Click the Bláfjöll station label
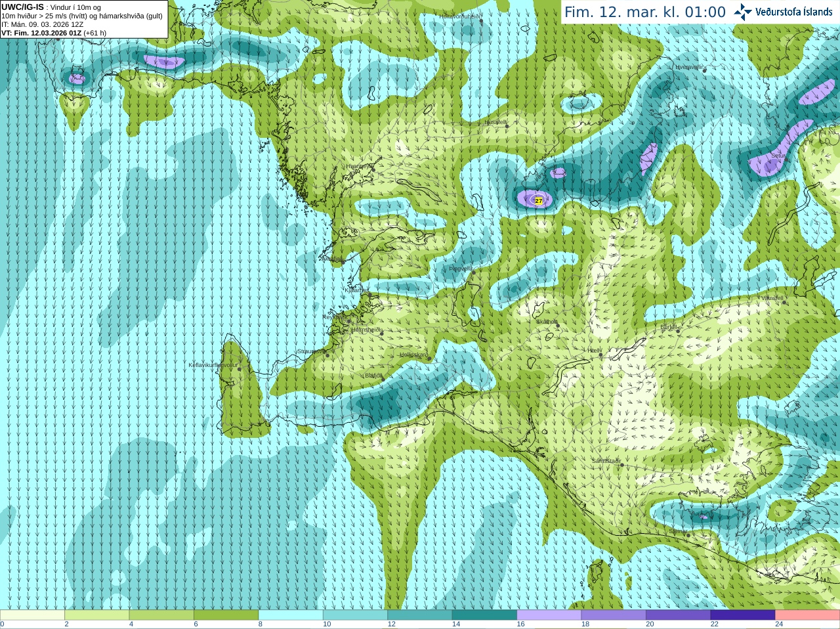Viewport: 840px width, 629px height. click(x=373, y=376)
